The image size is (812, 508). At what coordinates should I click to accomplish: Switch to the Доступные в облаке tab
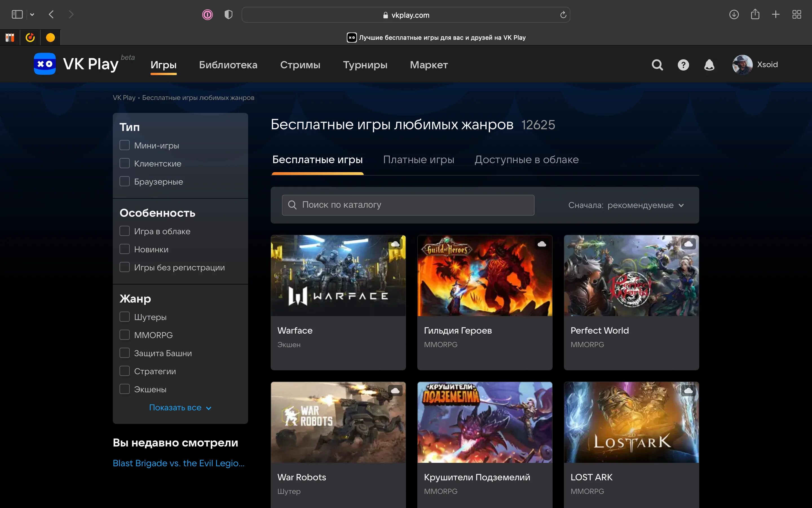[526, 159]
